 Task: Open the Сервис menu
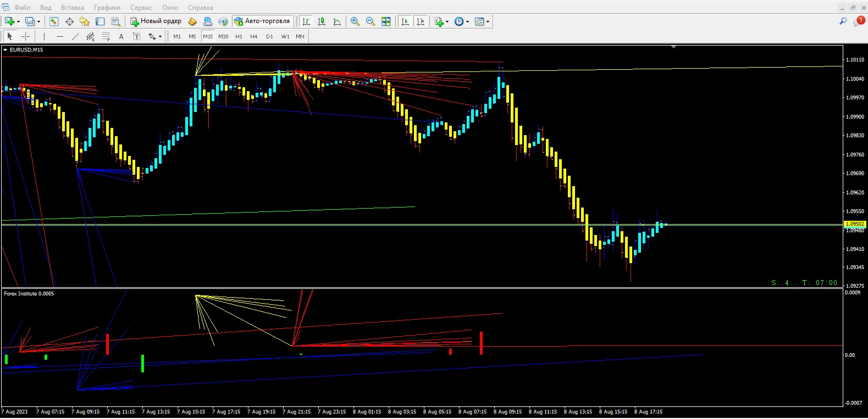tap(141, 8)
